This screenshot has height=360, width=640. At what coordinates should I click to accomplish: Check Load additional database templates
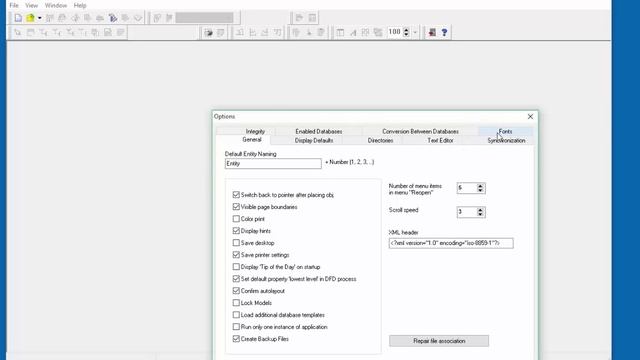[236, 315]
